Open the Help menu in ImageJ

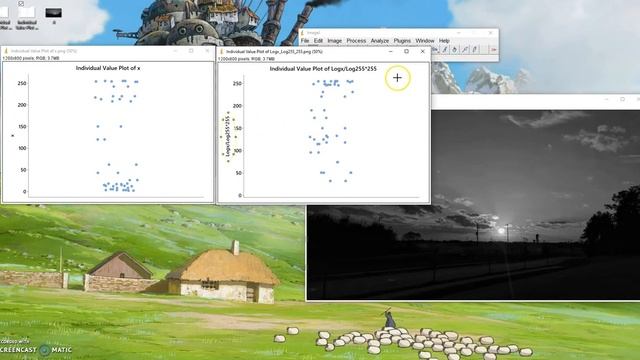444,41
